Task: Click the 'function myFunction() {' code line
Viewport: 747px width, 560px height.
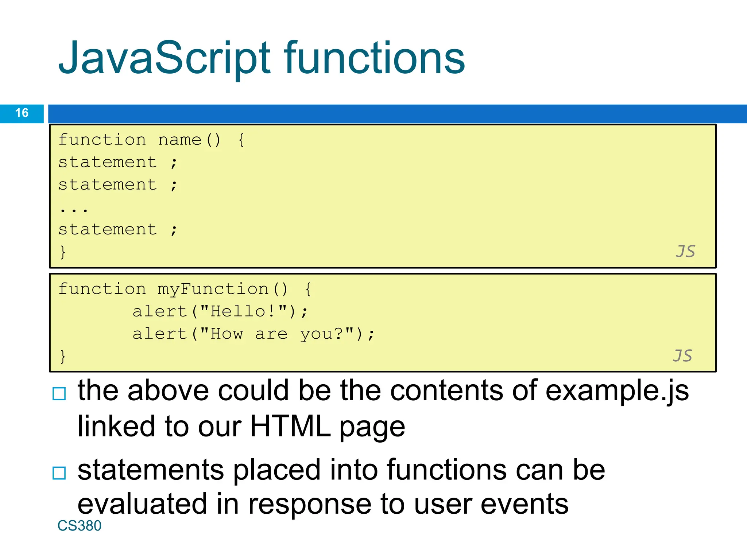Action: click(x=185, y=289)
